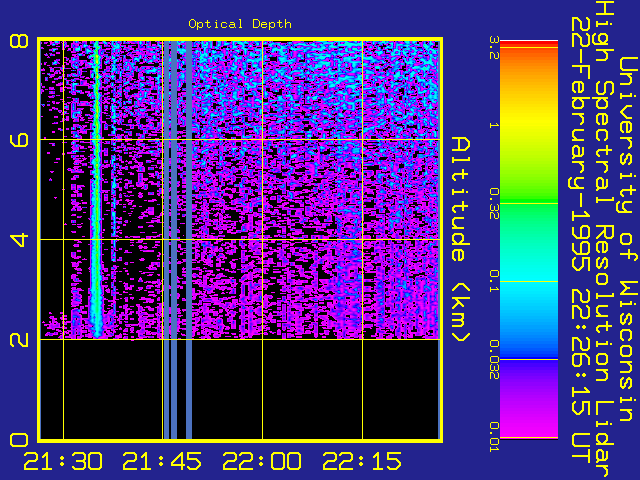Click the 'High Spectral Resolution Lidar' text
Viewport: 640px width, 480px height.
(x=604, y=239)
